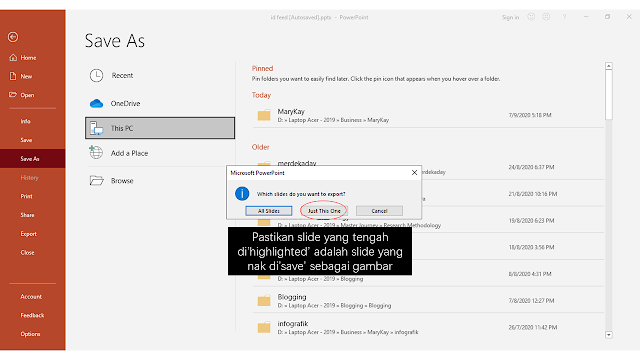Click the scrollbar down arrow in folder list

pos(609,335)
